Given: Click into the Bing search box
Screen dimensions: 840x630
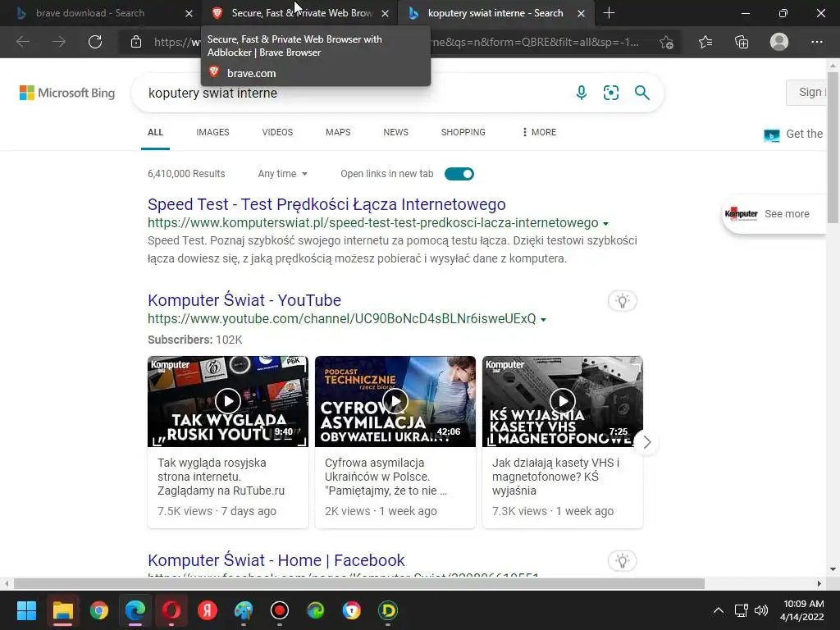Looking at the screenshot, I should [354, 93].
